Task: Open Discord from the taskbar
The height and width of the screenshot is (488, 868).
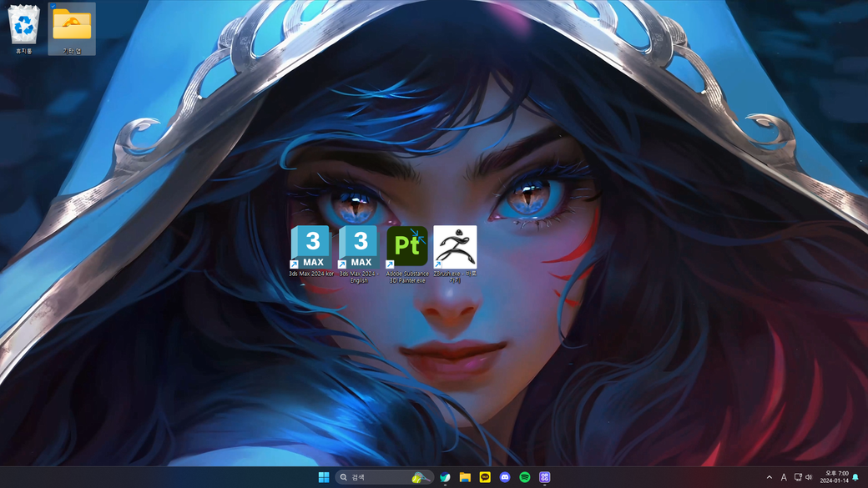Action: 505,477
